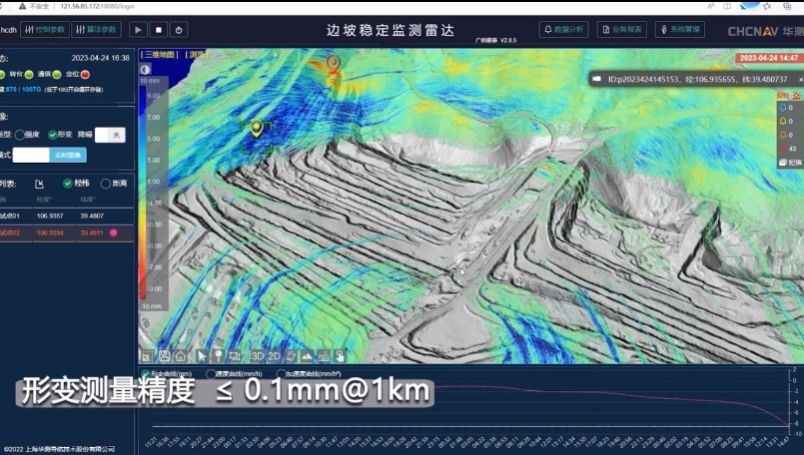The width and height of the screenshot is (804, 455).
Task: Click the power icon button
Action: [x=179, y=30]
